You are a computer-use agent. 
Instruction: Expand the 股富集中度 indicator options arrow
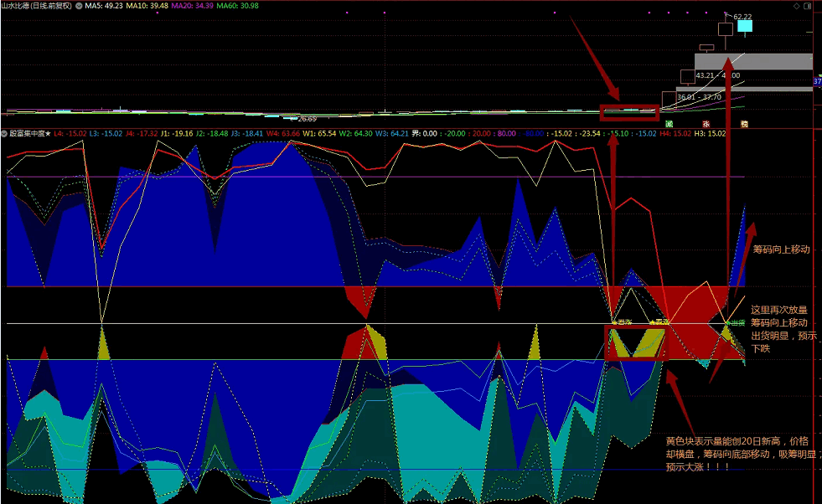pyautogui.click(x=4, y=134)
